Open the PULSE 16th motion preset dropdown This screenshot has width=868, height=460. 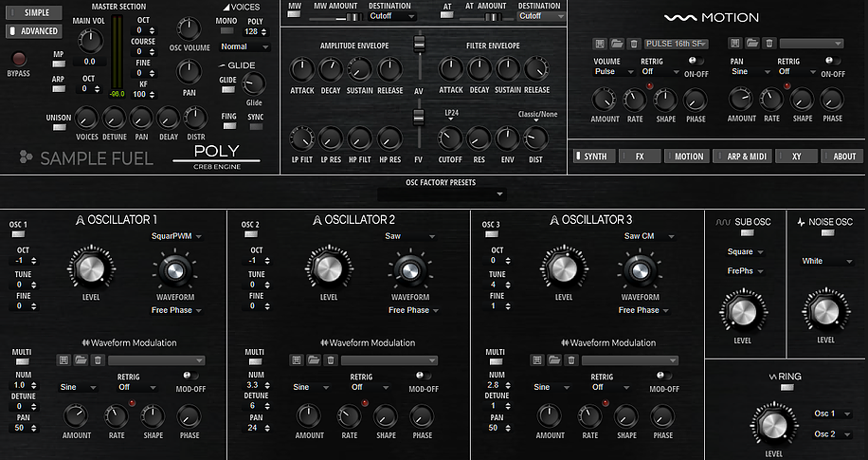point(677,44)
